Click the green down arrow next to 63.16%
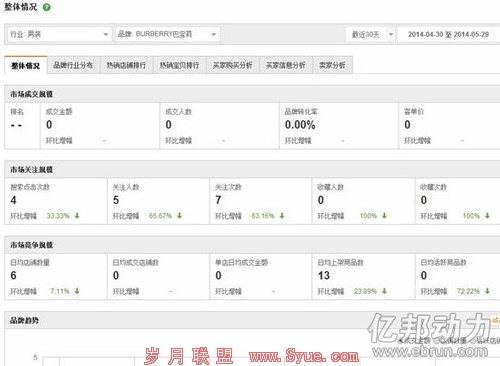The image size is (500, 366). tap(282, 216)
